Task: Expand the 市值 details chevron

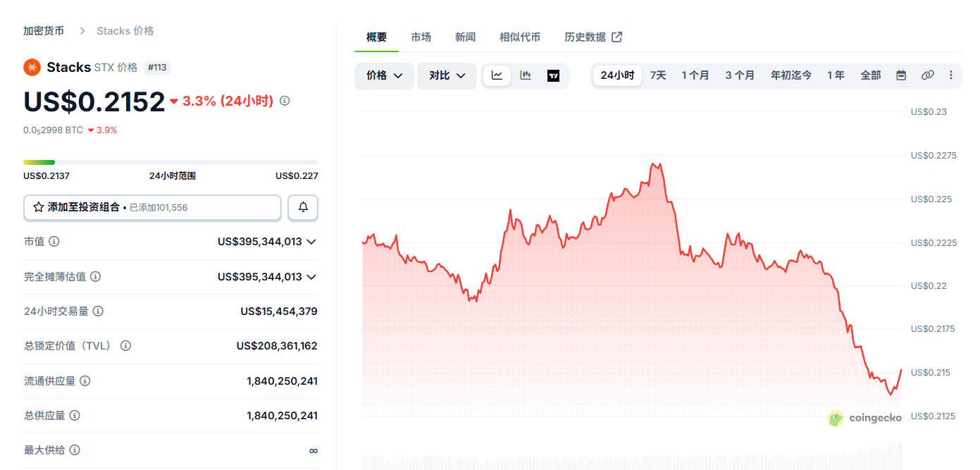Action: (x=311, y=242)
